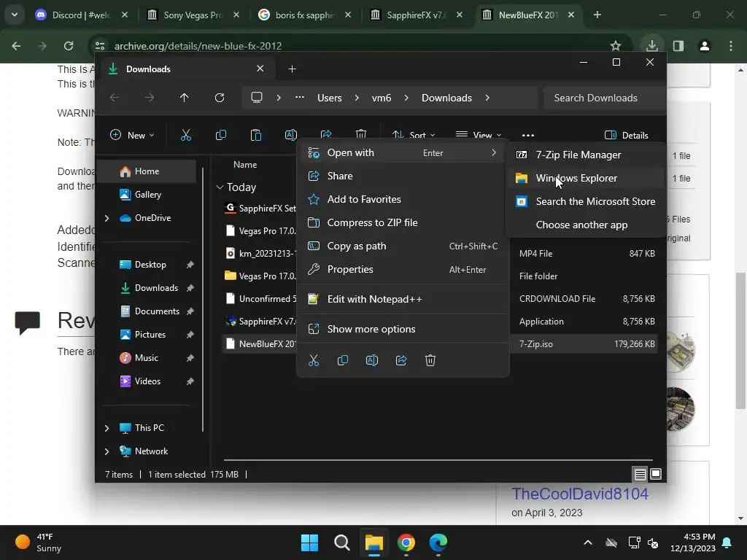Reload the archive.org page
Image resolution: width=747 pixels, height=560 pixels.
(69, 46)
